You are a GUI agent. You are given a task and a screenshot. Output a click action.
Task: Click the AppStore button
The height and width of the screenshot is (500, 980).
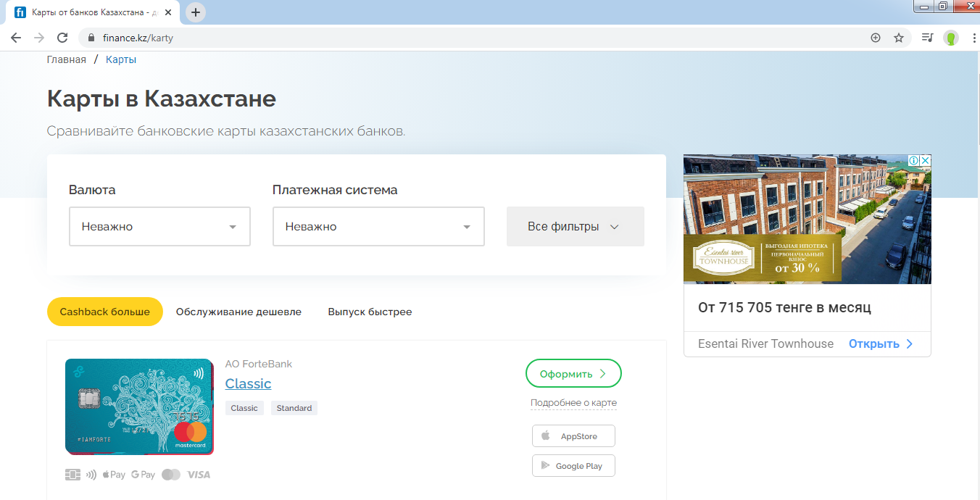tap(573, 436)
